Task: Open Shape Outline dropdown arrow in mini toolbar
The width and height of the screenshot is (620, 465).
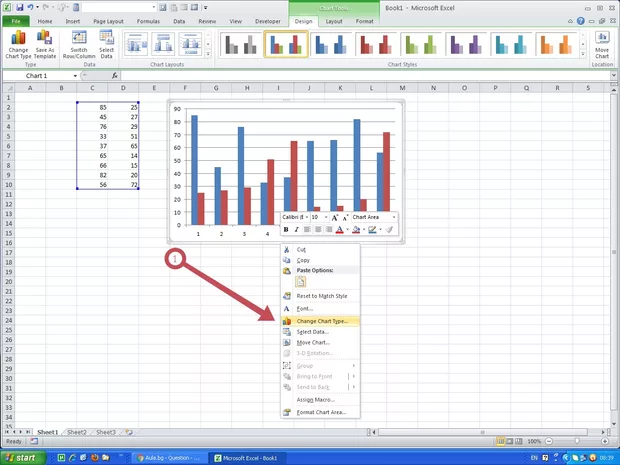Action: coord(380,229)
